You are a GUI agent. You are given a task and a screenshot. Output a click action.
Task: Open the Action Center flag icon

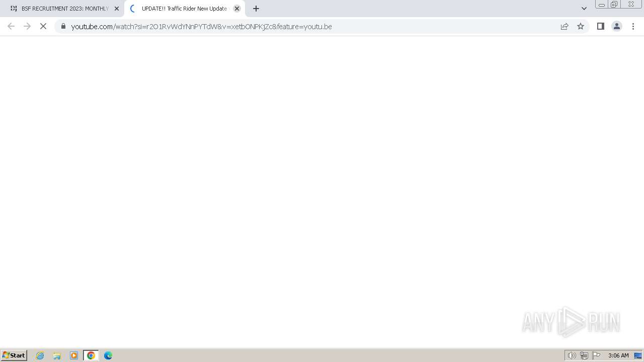coord(596,355)
